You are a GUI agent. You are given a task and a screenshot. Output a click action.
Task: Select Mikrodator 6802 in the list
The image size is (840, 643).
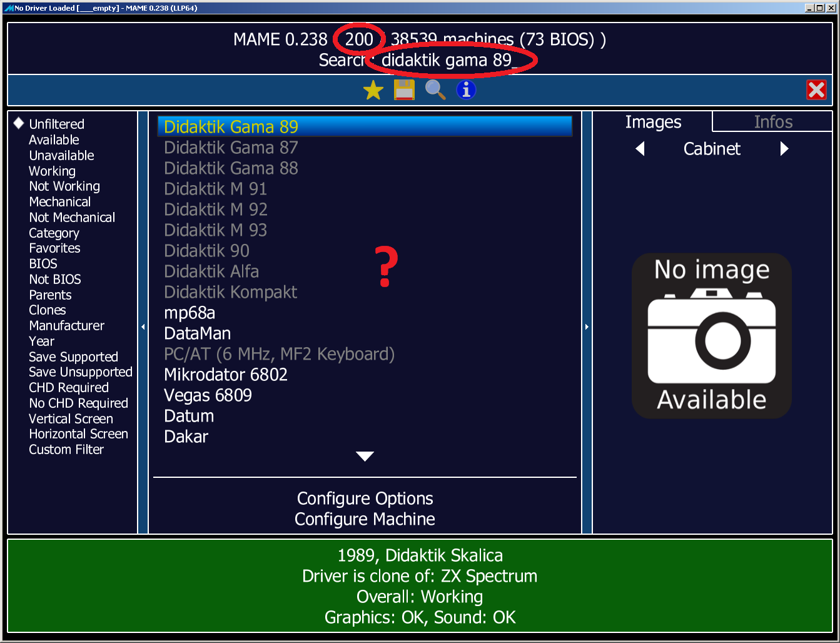(x=226, y=375)
